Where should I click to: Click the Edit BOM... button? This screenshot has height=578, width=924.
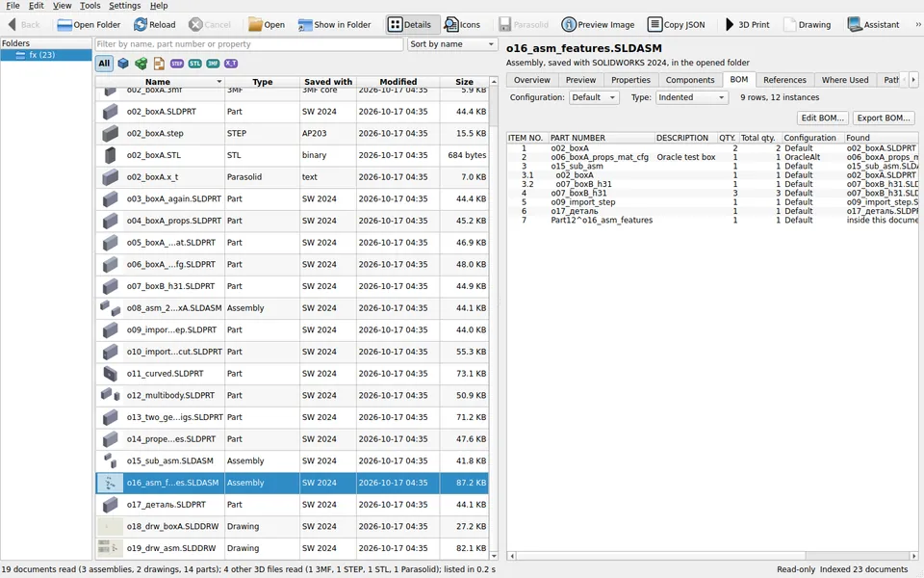click(823, 118)
